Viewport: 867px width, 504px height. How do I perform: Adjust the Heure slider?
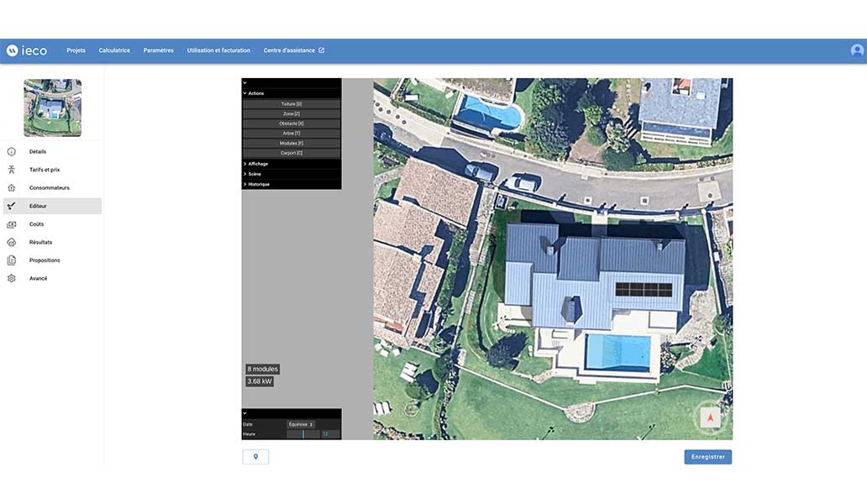click(302, 434)
